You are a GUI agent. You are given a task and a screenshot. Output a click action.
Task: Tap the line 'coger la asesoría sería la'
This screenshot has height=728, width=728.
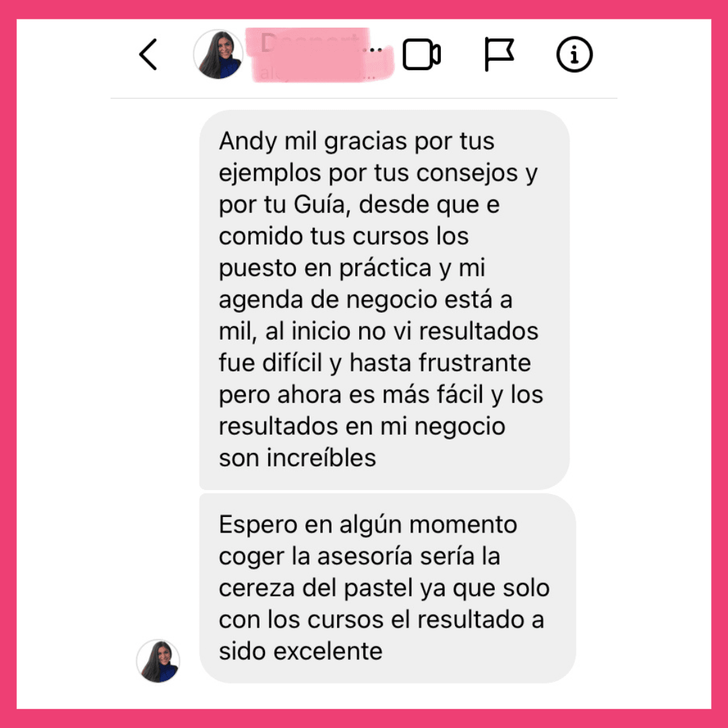click(359, 556)
